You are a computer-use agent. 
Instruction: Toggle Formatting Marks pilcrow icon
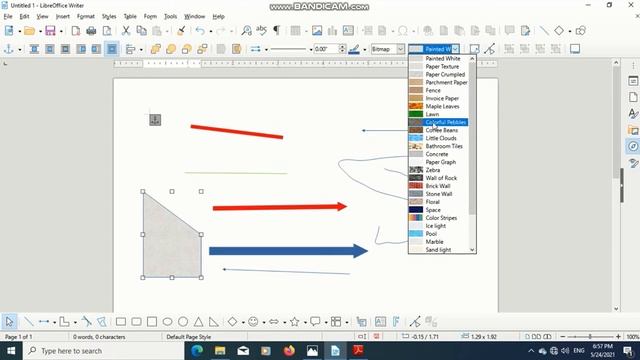coord(277,31)
